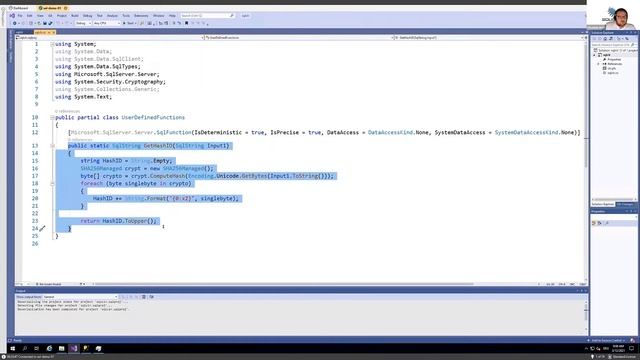640x360 pixels.
Task: Close the active code editor tab
Action: (53, 32)
